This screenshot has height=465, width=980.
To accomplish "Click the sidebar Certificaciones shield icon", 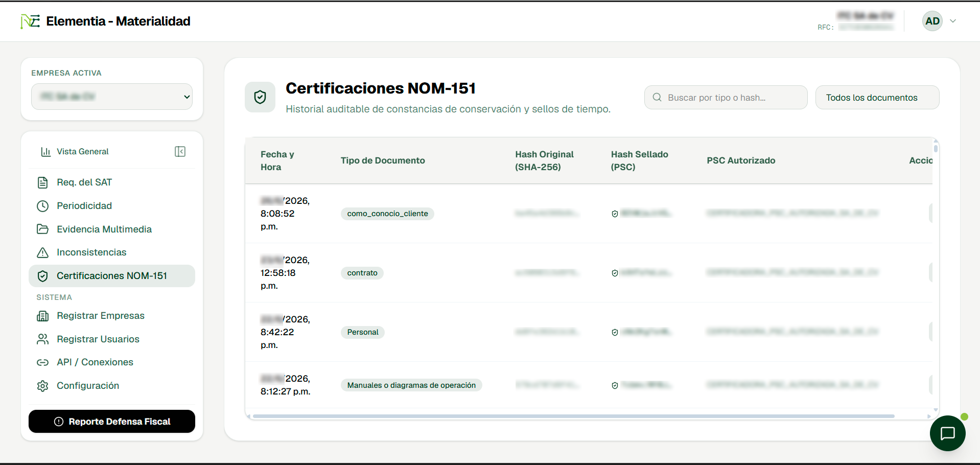I will click(43, 276).
